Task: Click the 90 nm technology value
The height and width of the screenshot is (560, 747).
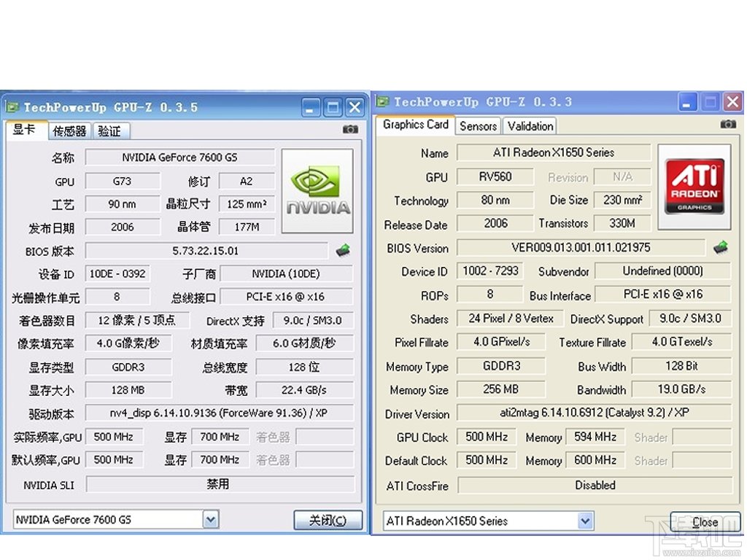Action: pyautogui.click(x=123, y=204)
